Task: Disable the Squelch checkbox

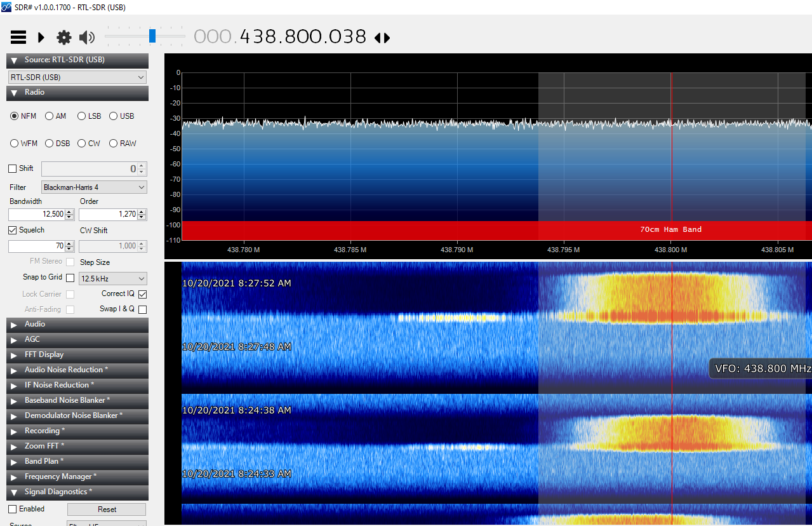Action: point(13,230)
